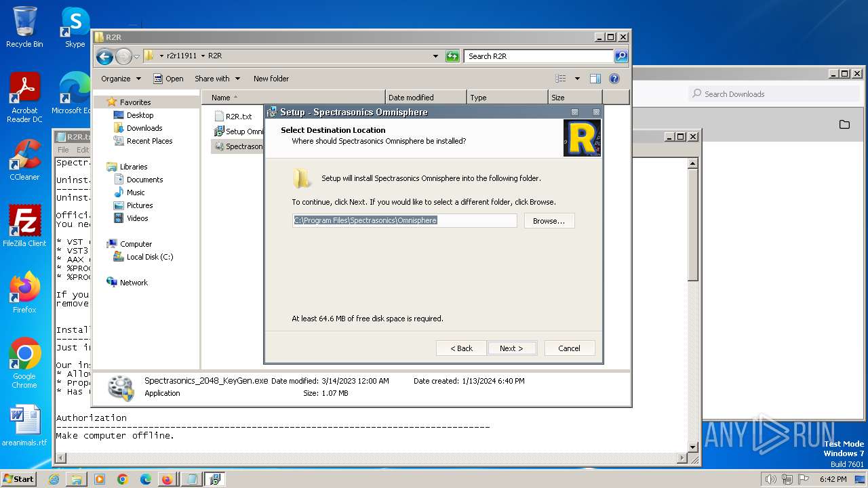Open File menu in R2R.txt Notepad
Viewport: 868px width, 488px height.
(63, 150)
